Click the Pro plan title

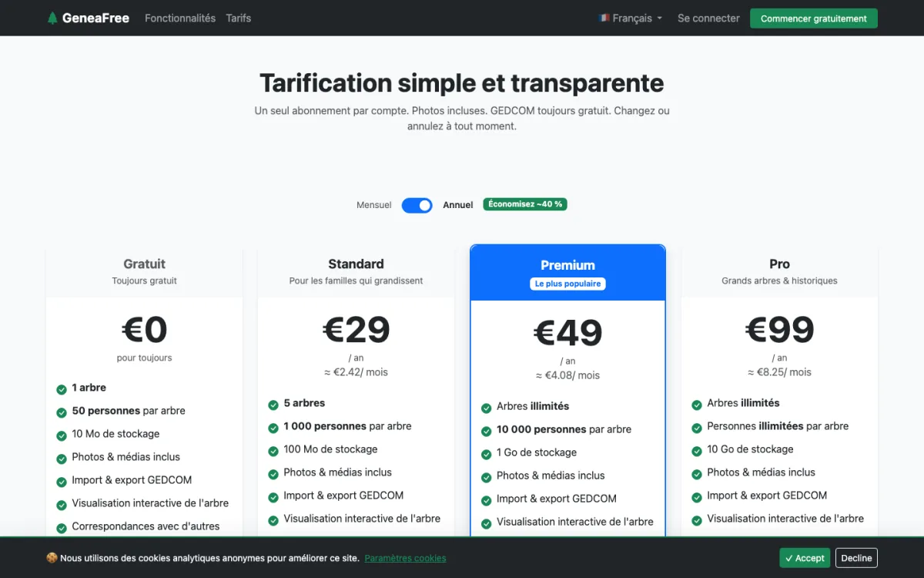pos(779,264)
